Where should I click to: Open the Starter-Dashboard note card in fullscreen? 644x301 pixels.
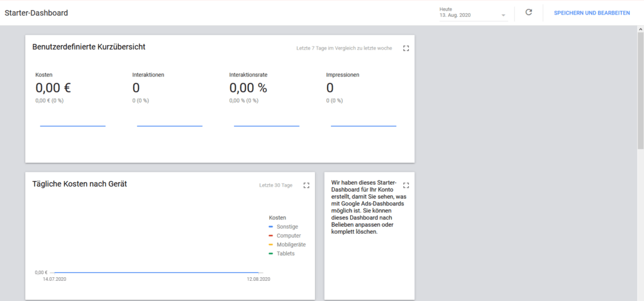click(406, 185)
